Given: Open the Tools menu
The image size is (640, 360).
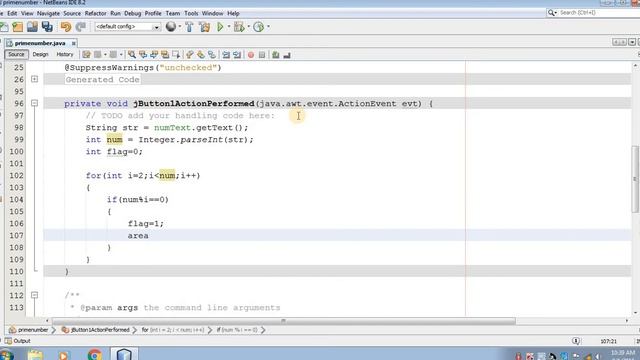Looking at the screenshot, I should pos(191,13).
